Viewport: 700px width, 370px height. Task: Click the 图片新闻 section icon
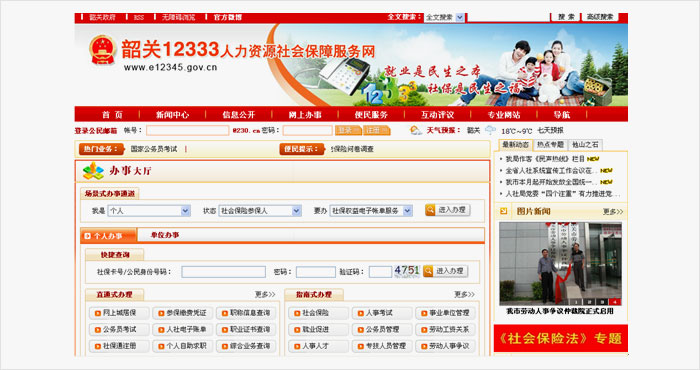[504, 211]
